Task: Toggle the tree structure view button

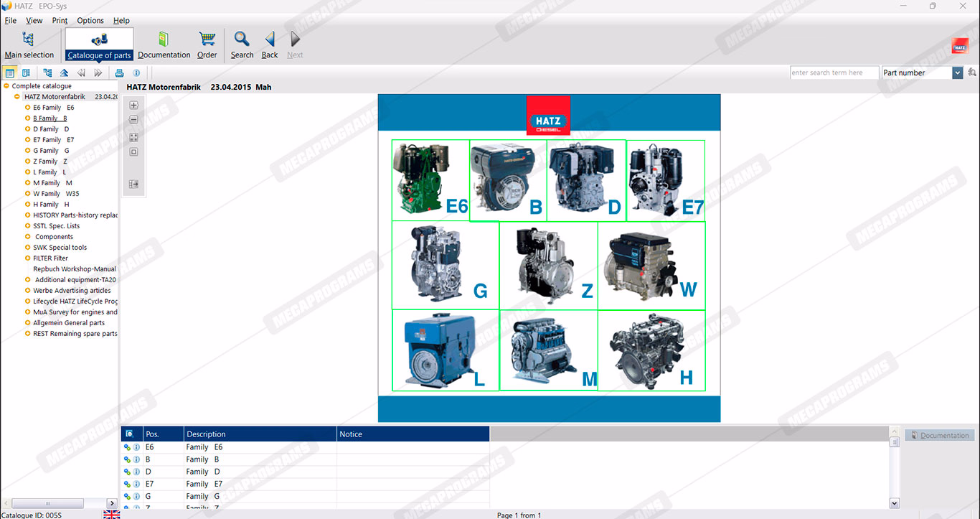Action: [x=47, y=73]
